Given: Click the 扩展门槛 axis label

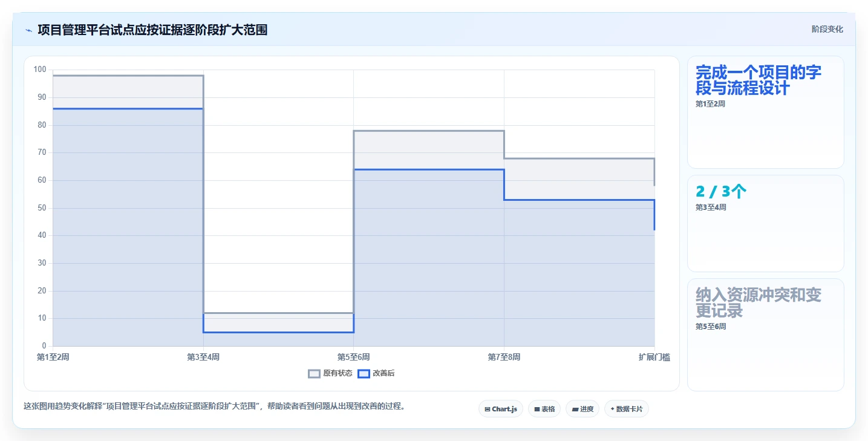Looking at the screenshot, I should pyautogui.click(x=654, y=357).
